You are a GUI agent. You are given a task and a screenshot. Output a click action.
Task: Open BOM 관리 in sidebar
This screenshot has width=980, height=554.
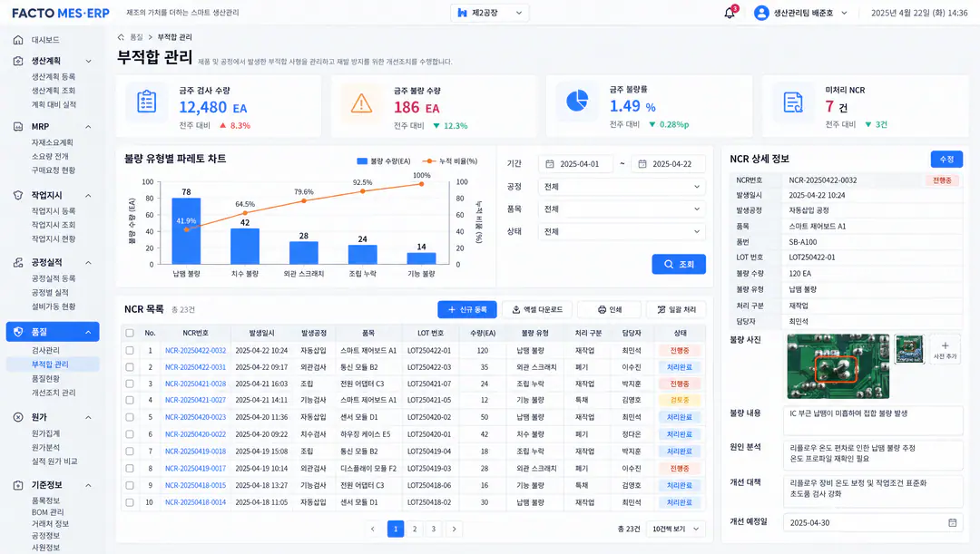point(47,512)
